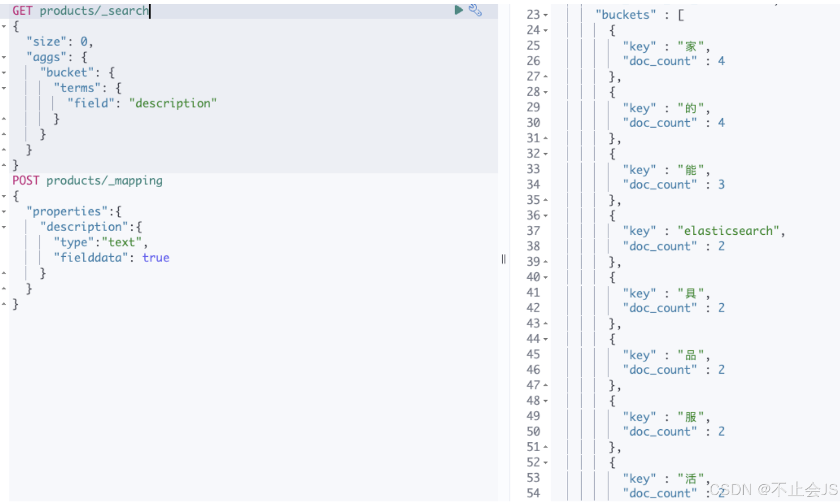Collapse the fold arrow at response line 48

click(x=546, y=400)
